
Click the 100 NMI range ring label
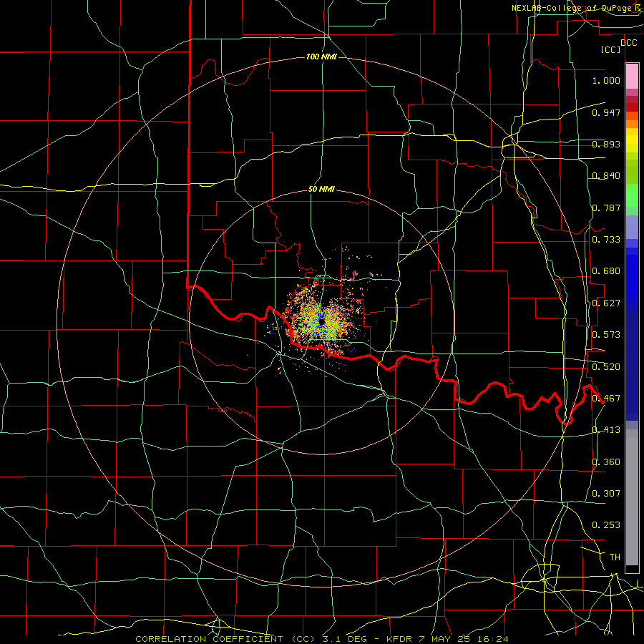[x=321, y=57]
